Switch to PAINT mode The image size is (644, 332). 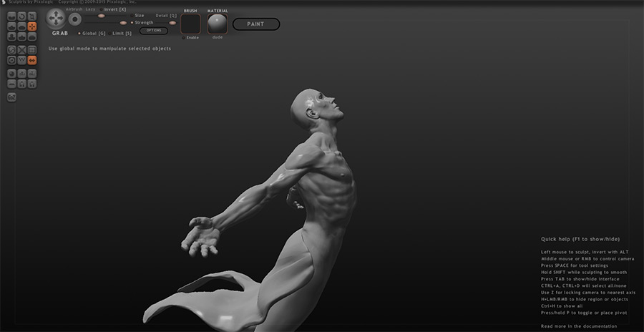(255, 24)
